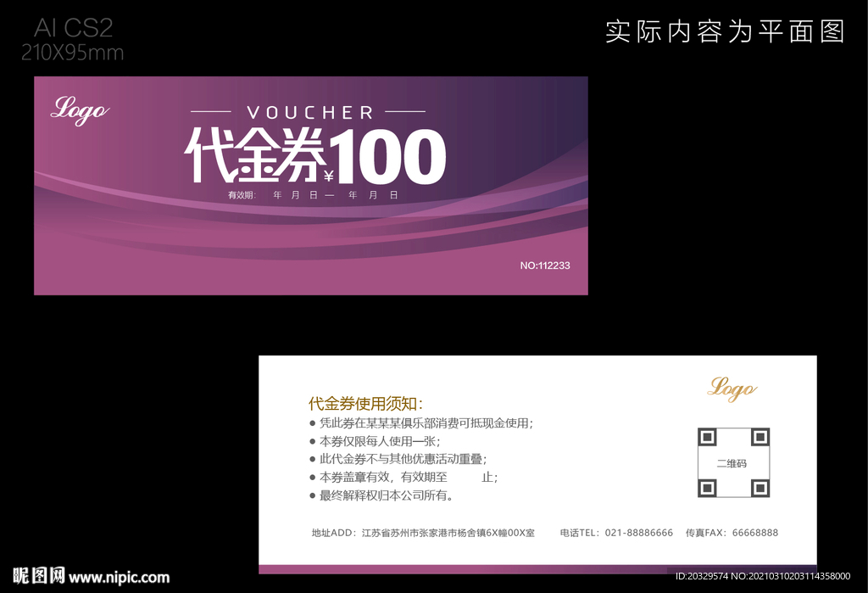Select the bullet about 不与其他优惠活动重叠
Viewport: 868px width, 593px height.
click(x=403, y=460)
